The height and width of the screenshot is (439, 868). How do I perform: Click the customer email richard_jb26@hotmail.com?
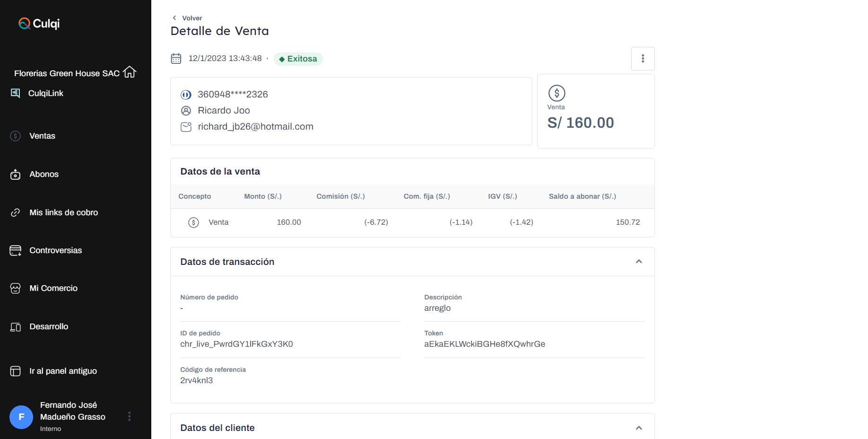255,127
